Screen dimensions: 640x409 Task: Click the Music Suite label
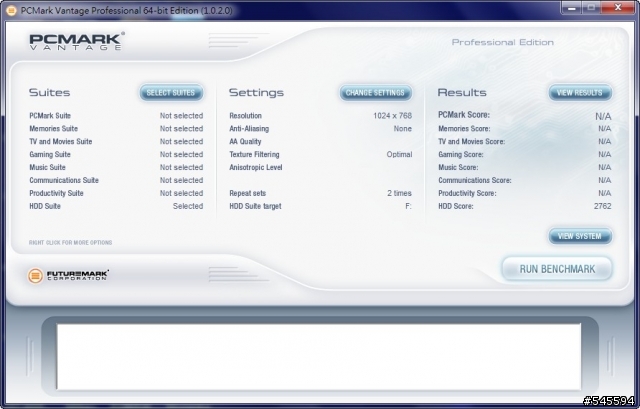(47, 167)
